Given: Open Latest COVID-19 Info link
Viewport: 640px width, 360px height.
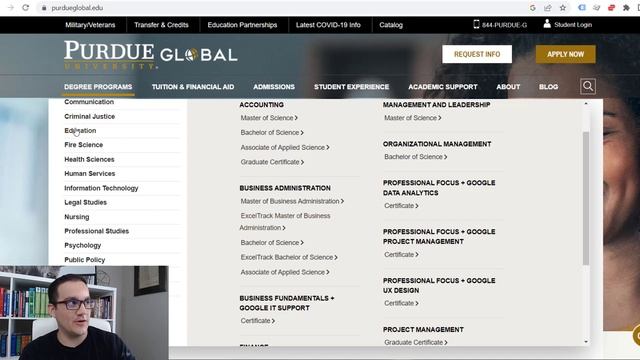Looking at the screenshot, I should [x=328, y=25].
